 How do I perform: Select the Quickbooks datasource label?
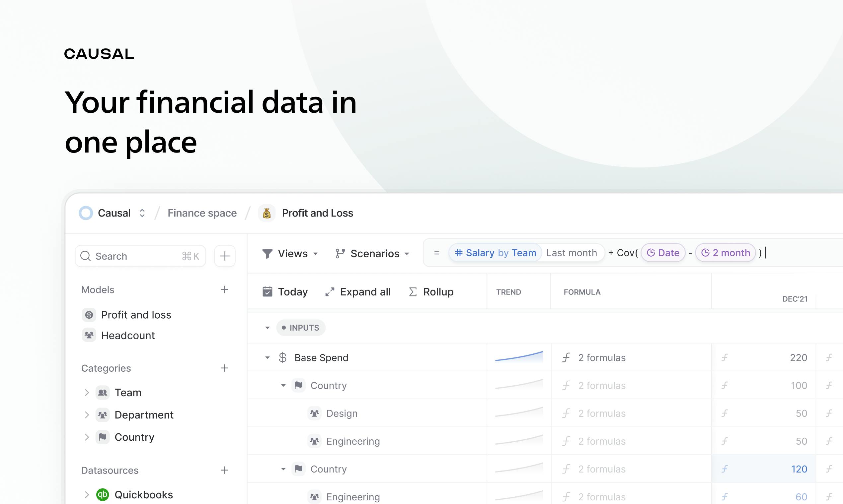pyautogui.click(x=144, y=494)
